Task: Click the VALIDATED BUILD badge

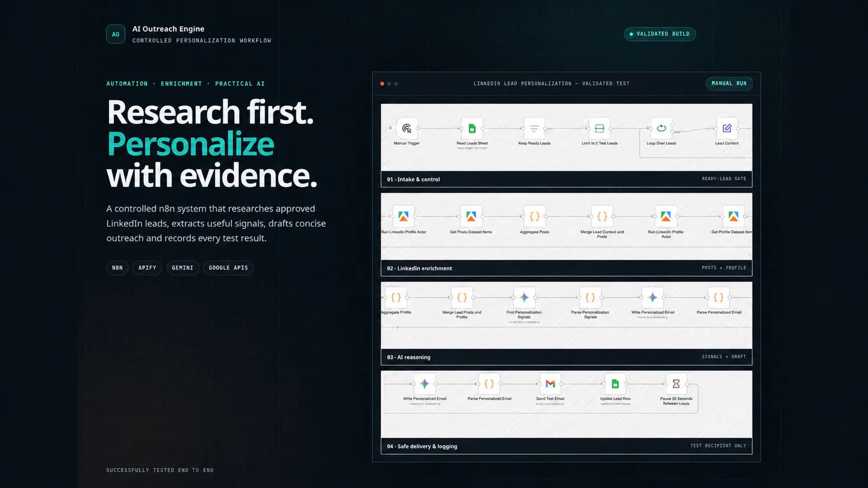Action: [x=660, y=34]
